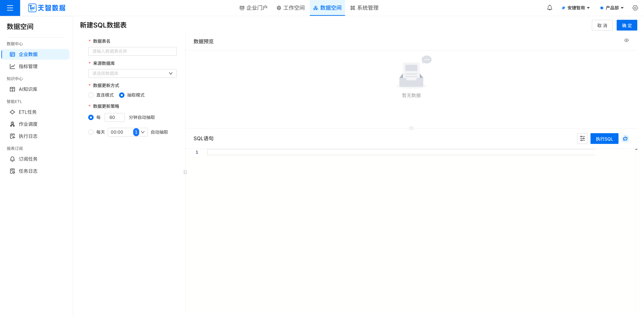The image size is (644, 317).
Task: Expand the 产品部 department dropdown
Action: pyautogui.click(x=612, y=8)
